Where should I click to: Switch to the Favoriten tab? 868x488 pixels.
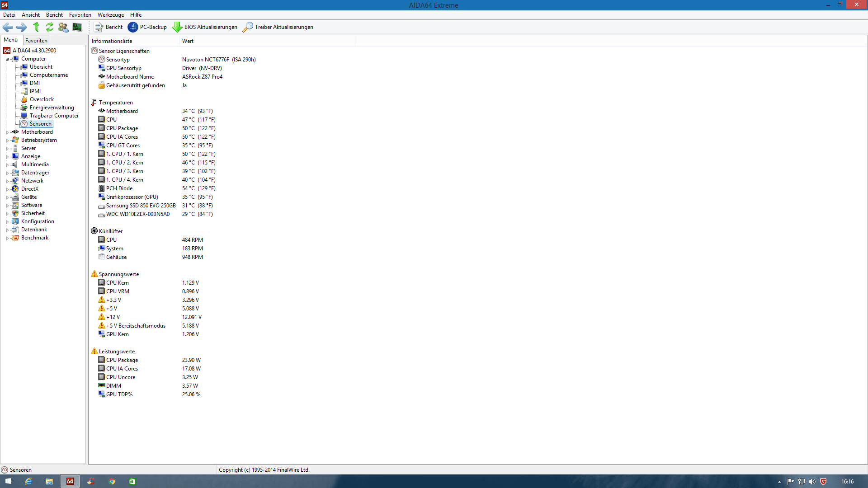click(x=36, y=41)
